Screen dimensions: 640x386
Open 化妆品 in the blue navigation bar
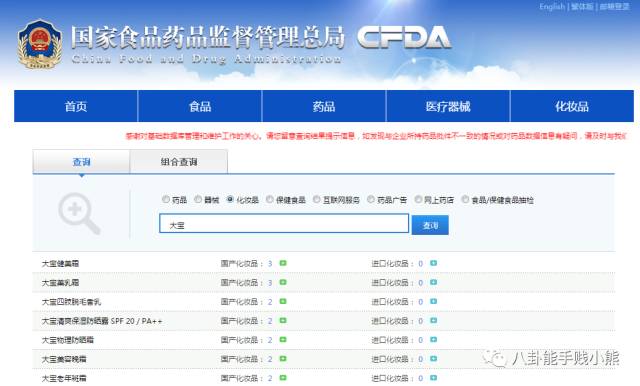572,106
